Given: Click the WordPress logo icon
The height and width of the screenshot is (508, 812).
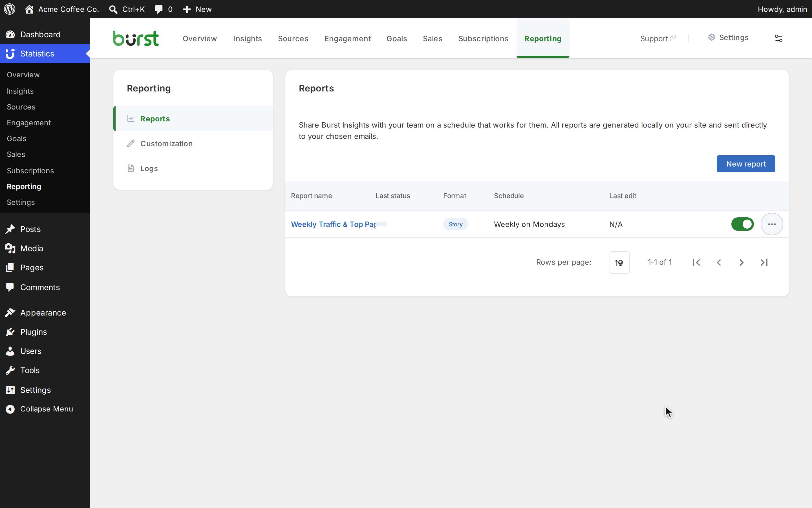Looking at the screenshot, I should pos(10,9).
